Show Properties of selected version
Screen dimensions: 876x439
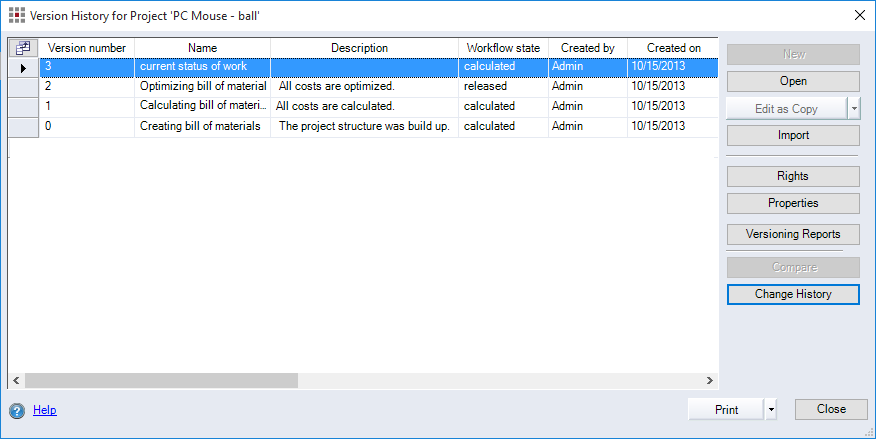792,203
